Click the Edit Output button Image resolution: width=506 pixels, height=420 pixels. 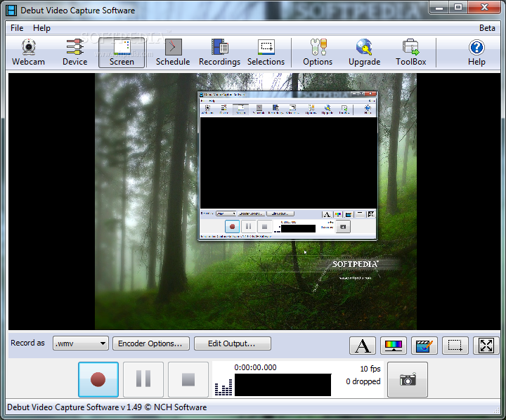[233, 343]
